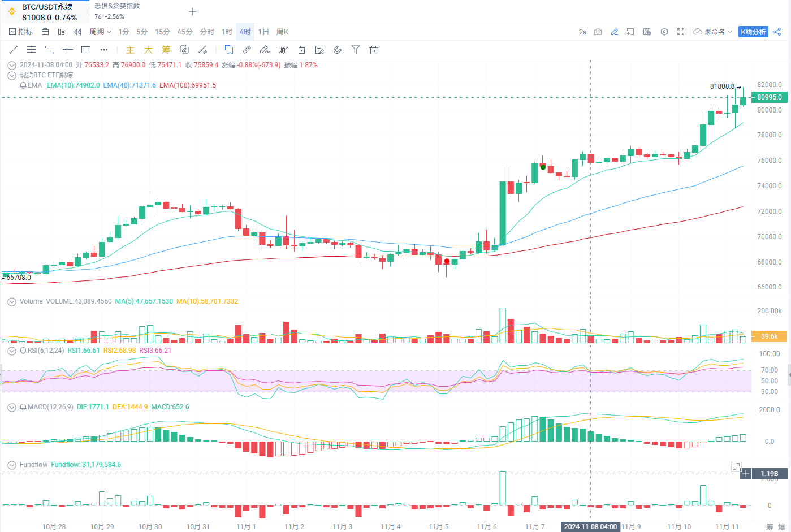Click the lock drawings icon
This screenshot has width=791, height=532.
[x=301, y=50]
